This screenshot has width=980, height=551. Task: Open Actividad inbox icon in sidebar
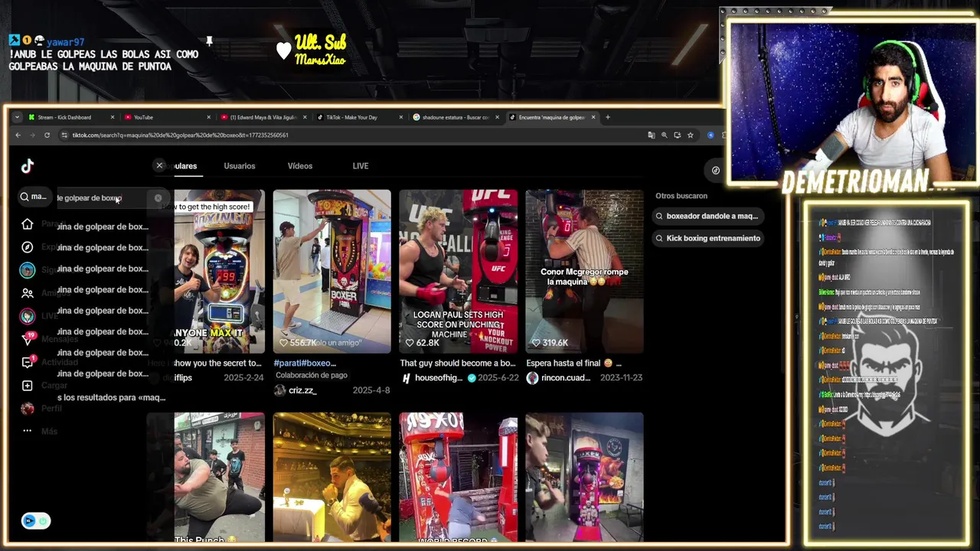point(28,362)
